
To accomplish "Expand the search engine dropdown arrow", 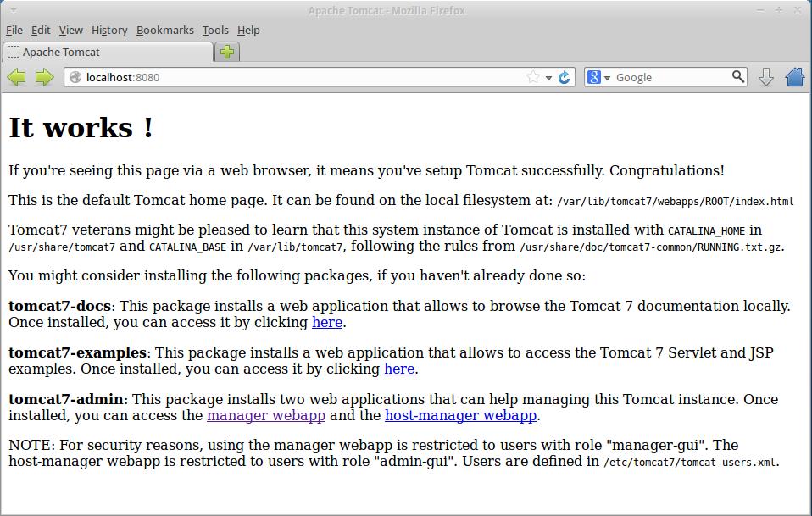I will 607,78.
